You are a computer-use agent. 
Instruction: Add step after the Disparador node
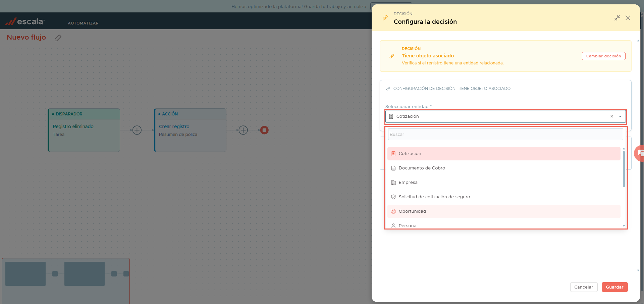137,130
